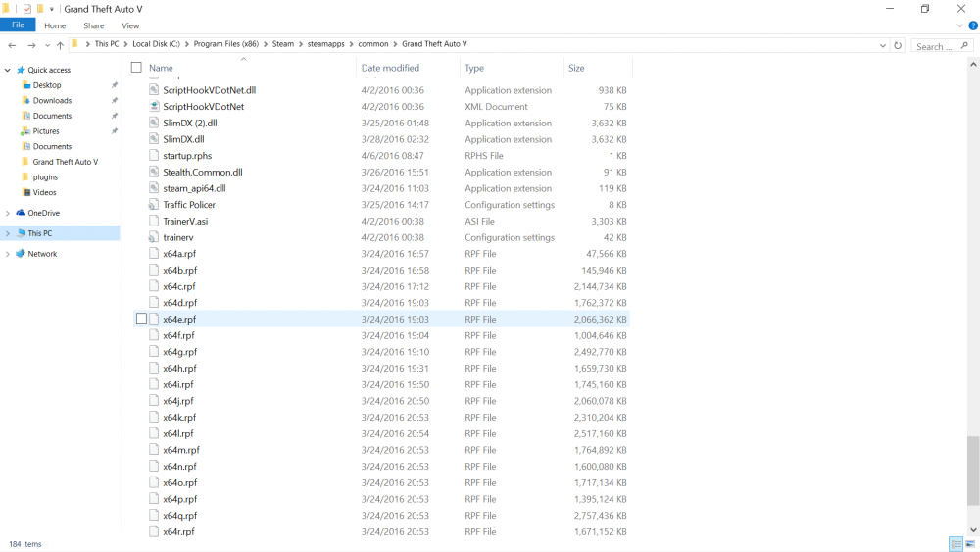Select the Stealth.Common.dll file
980x552 pixels.
(203, 172)
